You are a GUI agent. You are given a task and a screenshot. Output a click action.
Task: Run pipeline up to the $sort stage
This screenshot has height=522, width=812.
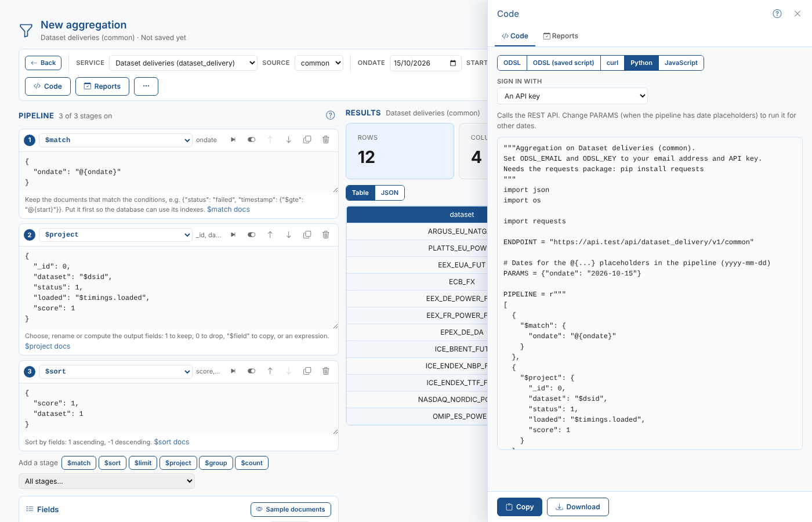[233, 371]
